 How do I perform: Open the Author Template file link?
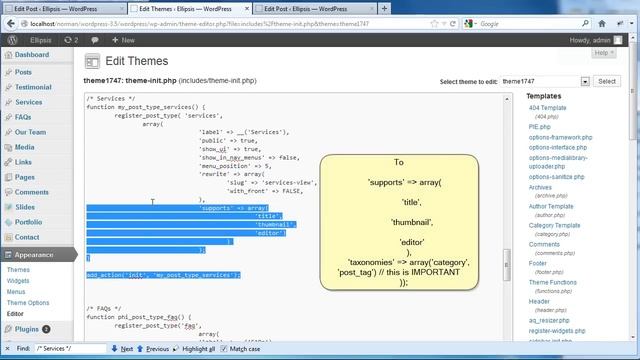pyautogui.click(x=551, y=207)
